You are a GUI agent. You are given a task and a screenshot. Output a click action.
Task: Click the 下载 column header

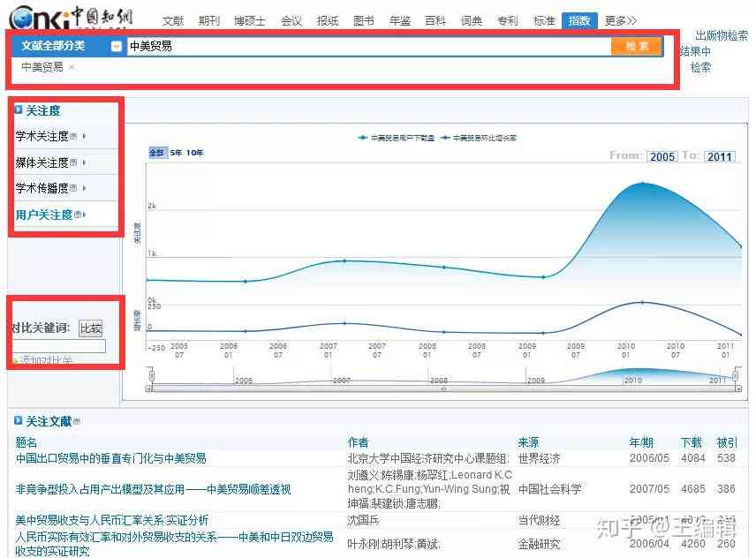pyautogui.click(x=691, y=441)
